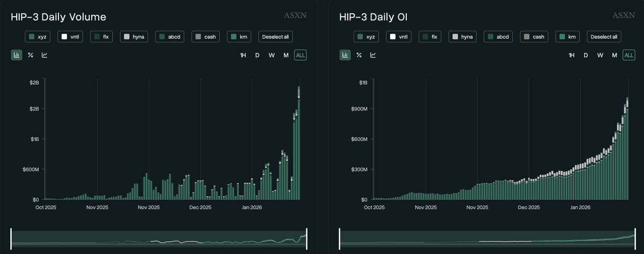Click the $600M label on OI axis
Image resolution: width=644 pixels, height=254 pixels.
[359, 139]
